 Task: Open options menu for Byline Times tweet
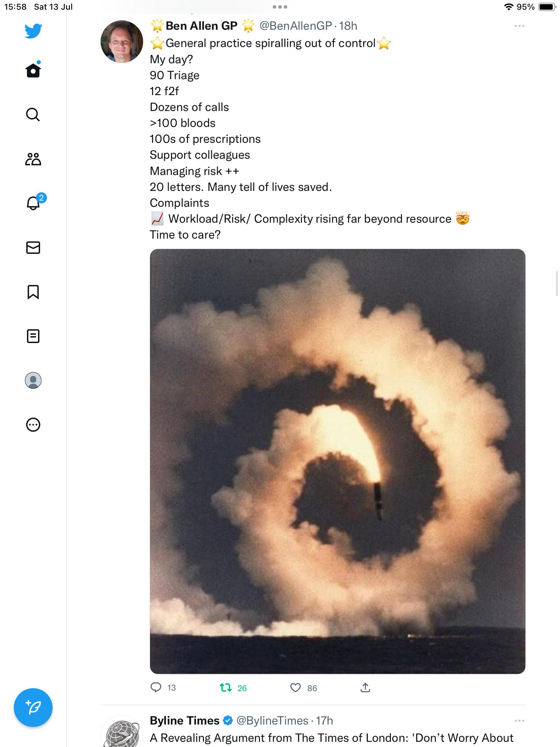pos(519,721)
